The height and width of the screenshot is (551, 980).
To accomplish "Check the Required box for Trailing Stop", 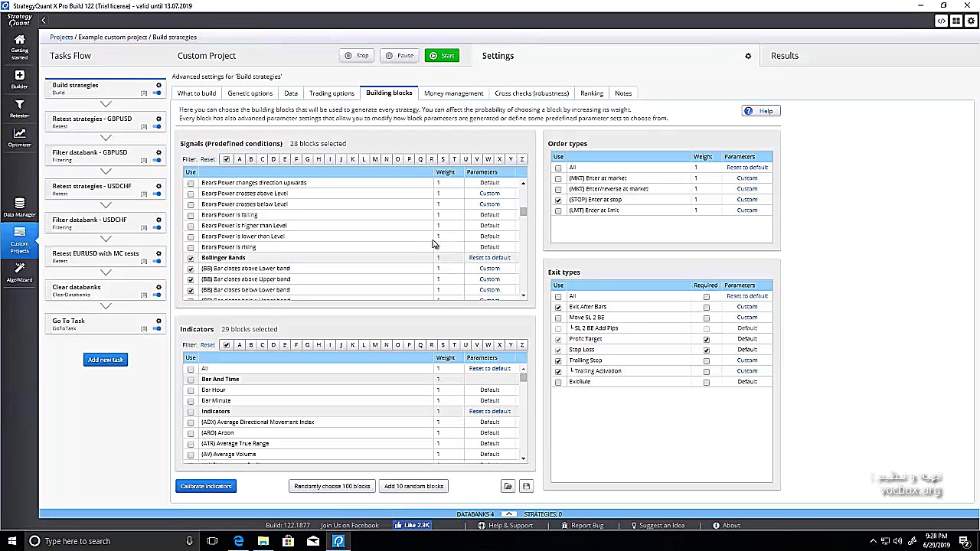I will click(706, 360).
